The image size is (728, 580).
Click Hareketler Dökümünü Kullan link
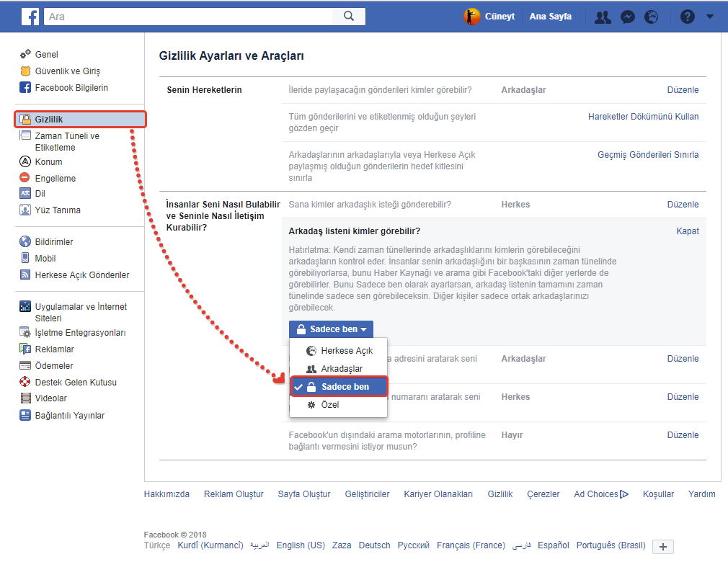(x=643, y=117)
